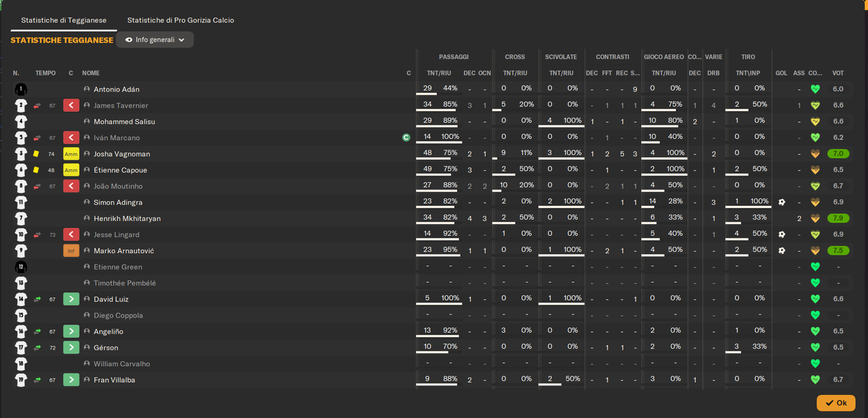The image size is (868, 418).
Task: Click Antonio Adán's black goalkeeper shirt number 1
Action: (x=21, y=89)
